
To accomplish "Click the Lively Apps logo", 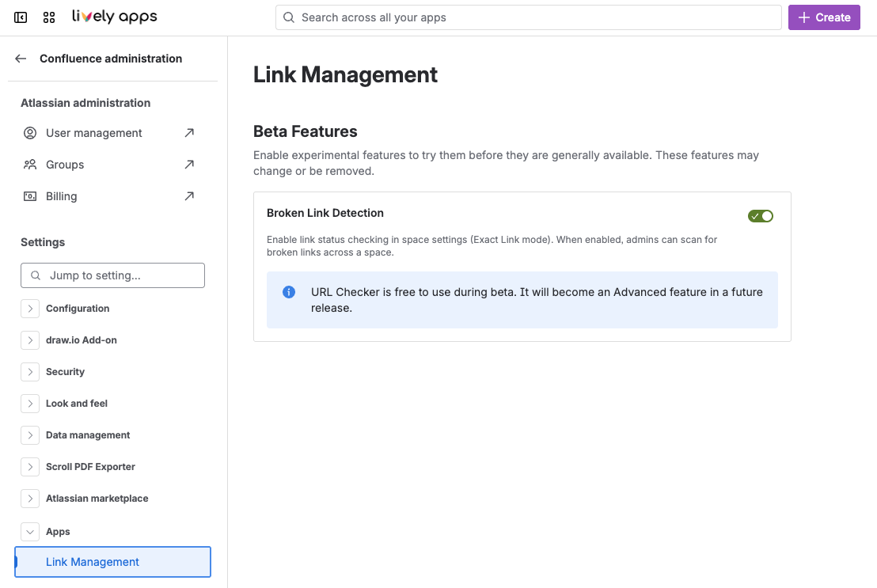I will point(114,17).
